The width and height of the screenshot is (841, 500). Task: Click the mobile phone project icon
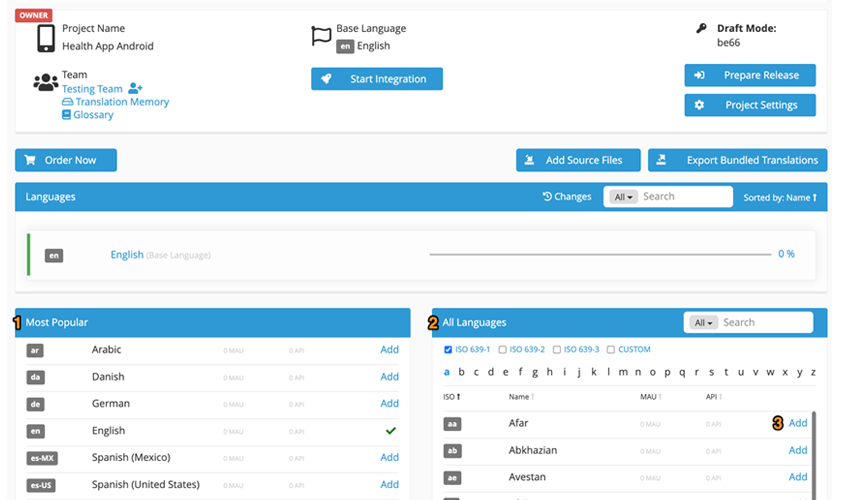46,38
